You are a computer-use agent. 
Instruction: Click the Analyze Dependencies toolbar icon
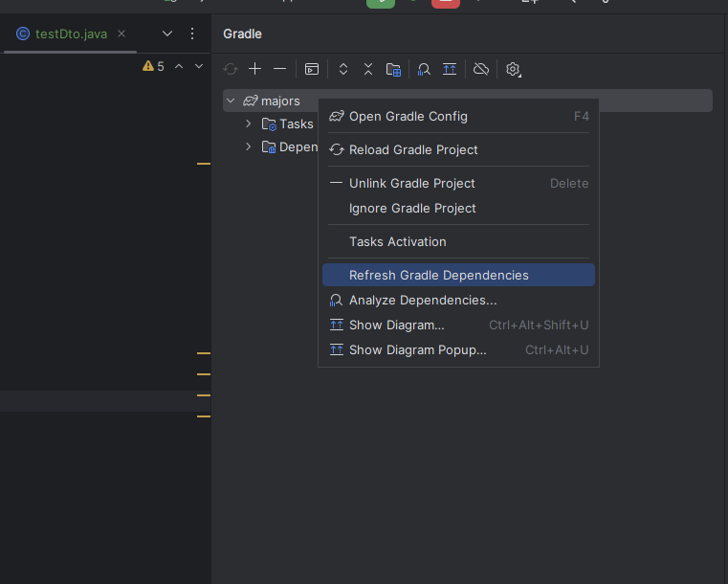[424, 69]
